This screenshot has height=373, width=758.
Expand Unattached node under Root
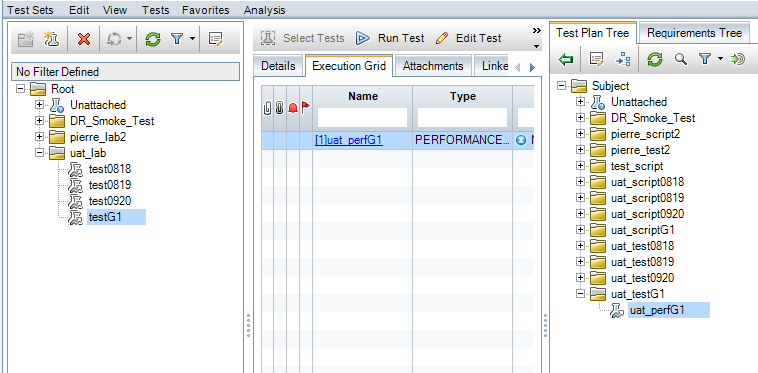pyautogui.click(x=39, y=105)
